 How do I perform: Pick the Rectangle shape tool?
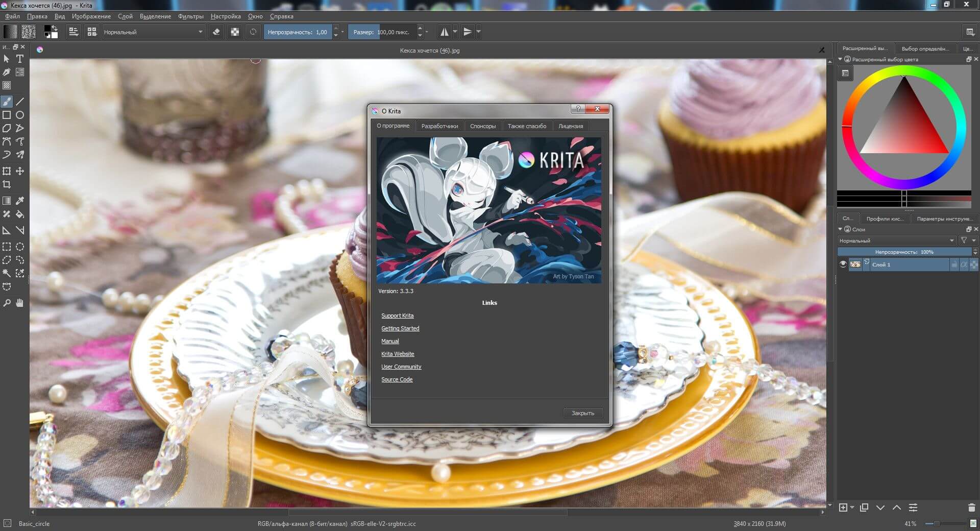click(7, 115)
